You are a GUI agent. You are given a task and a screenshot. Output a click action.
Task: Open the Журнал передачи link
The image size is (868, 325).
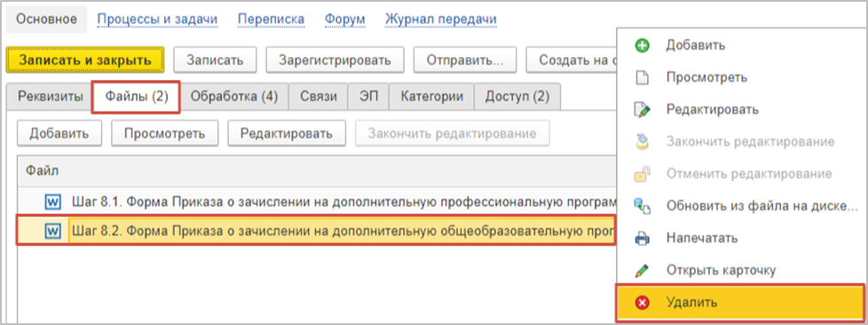[x=440, y=19]
